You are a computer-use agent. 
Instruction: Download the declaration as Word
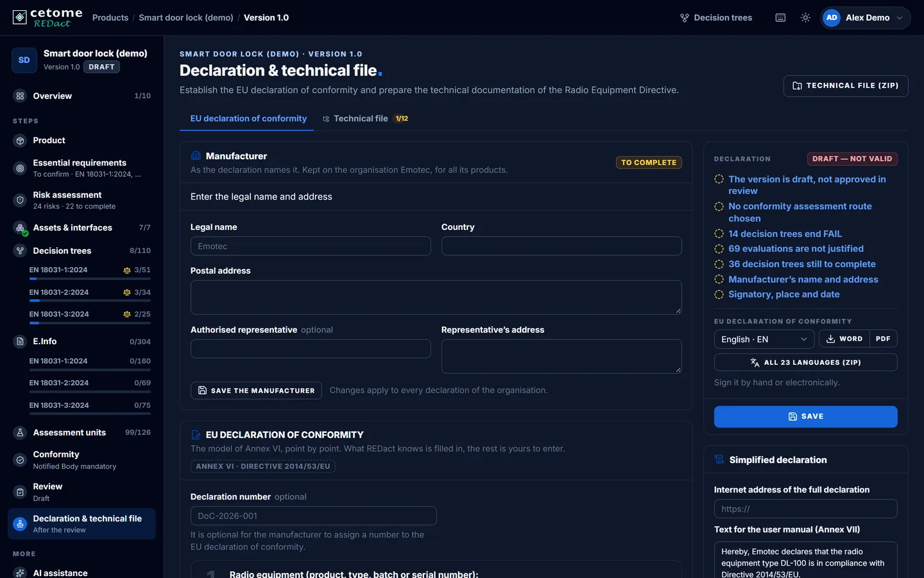click(x=844, y=339)
